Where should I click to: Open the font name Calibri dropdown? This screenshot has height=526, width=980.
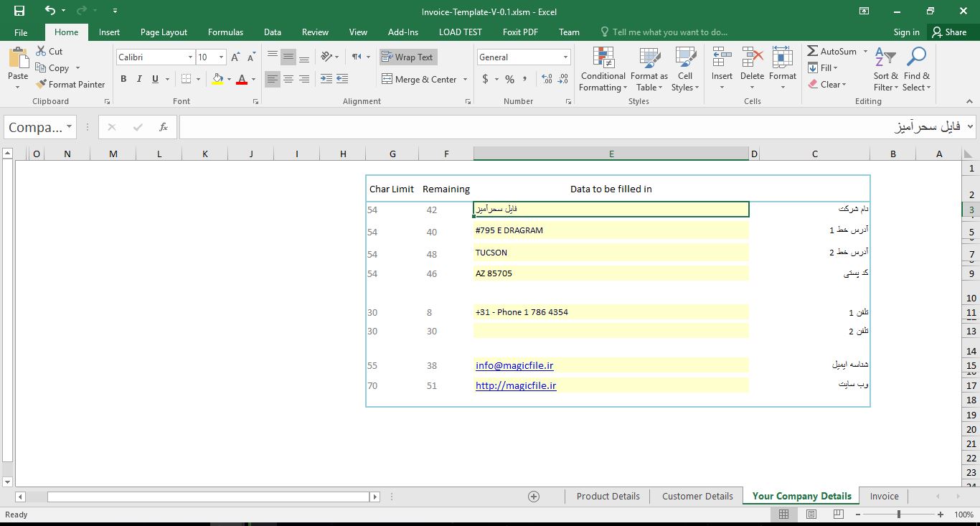coord(190,57)
